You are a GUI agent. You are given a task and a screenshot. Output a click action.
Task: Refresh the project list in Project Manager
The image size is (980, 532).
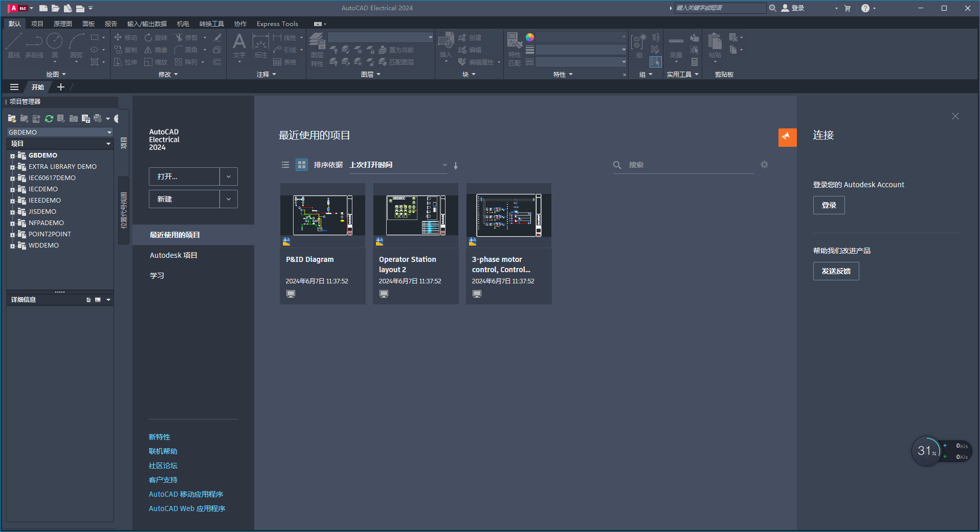49,118
